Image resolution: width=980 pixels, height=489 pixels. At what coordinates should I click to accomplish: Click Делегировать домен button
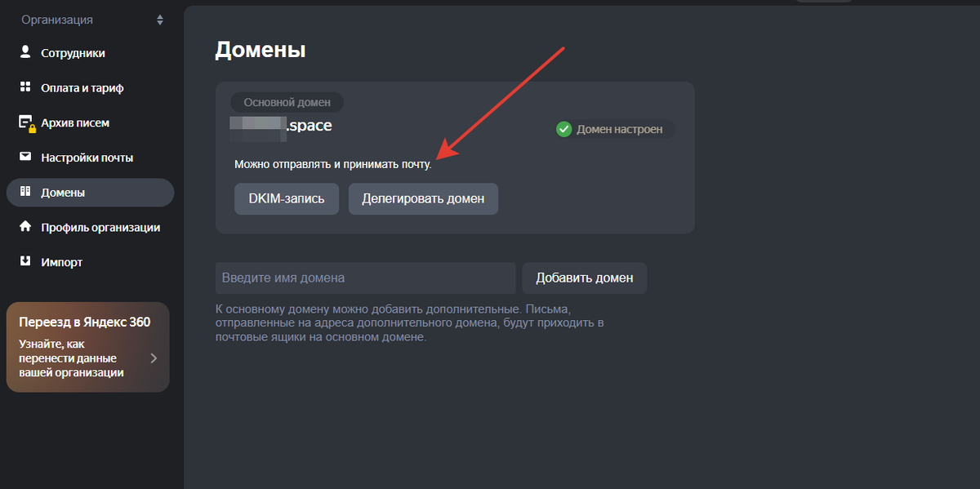(x=423, y=198)
